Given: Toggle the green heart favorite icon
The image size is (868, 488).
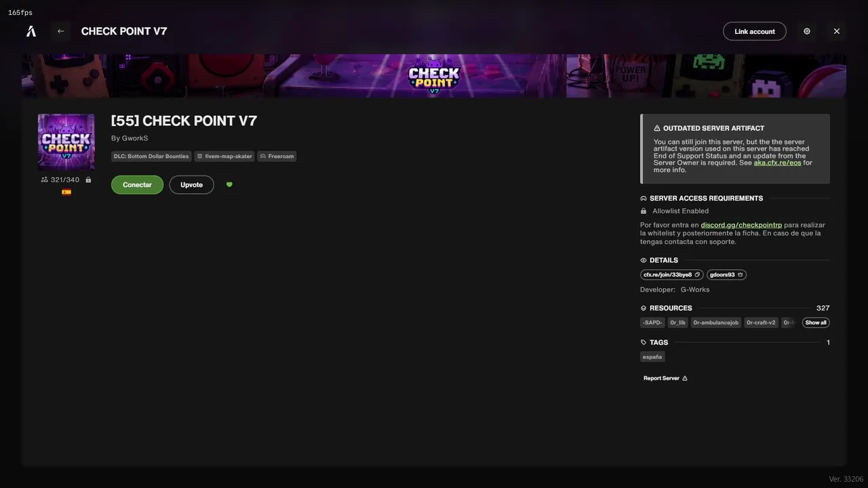Looking at the screenshot, I should point(229,184).
